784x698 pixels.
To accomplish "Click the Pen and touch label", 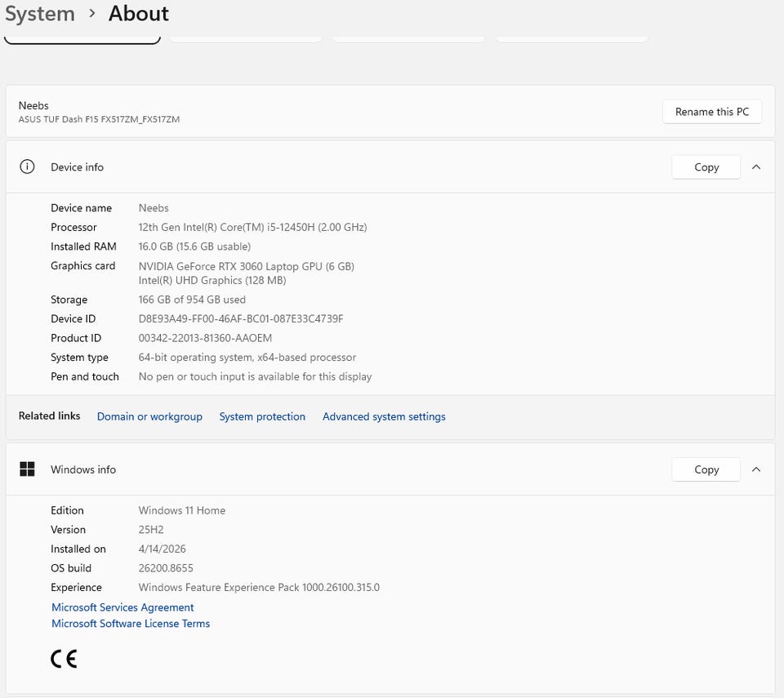I will tap(84, 376).
